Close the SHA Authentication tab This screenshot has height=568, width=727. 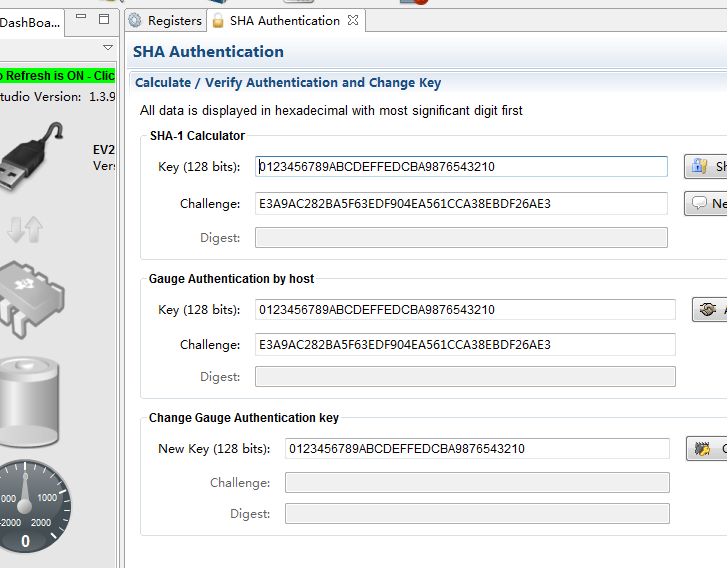coord(353,21)
